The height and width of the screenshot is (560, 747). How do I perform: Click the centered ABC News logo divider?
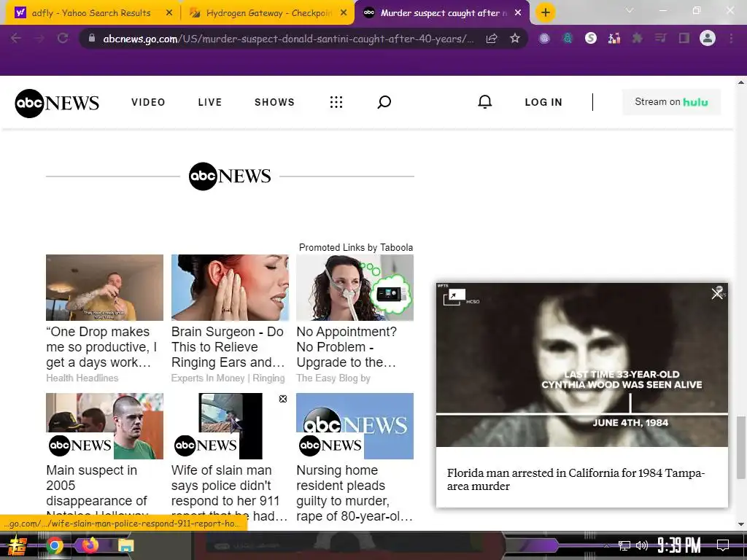point(230,176)
